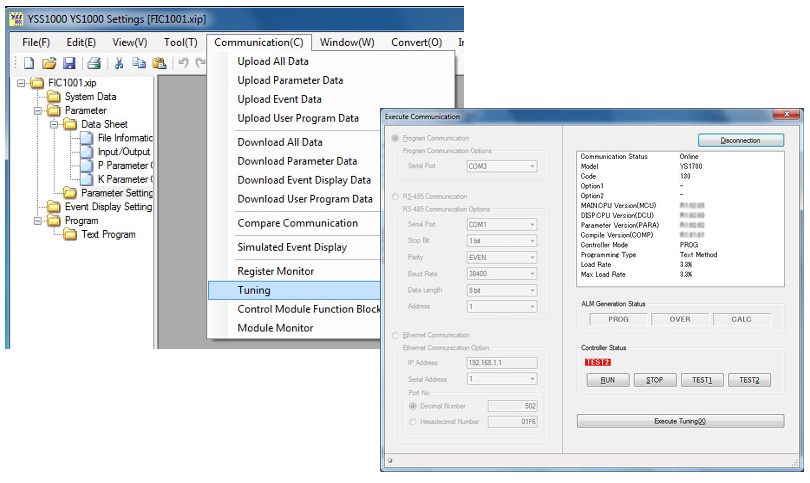Click the Open file toolbar icon

48,62
